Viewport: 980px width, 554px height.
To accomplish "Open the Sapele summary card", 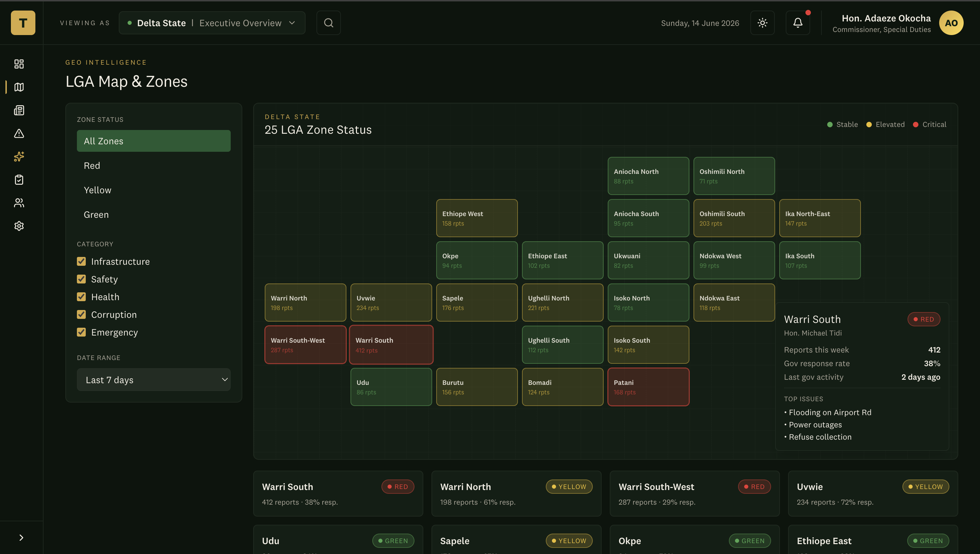I will pos(516,540).
